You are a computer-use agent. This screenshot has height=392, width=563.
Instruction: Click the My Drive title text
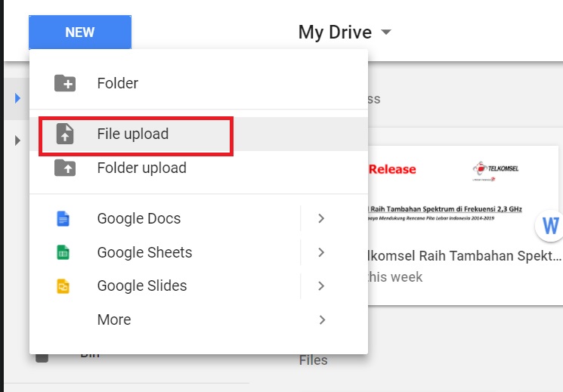point(335,32)
